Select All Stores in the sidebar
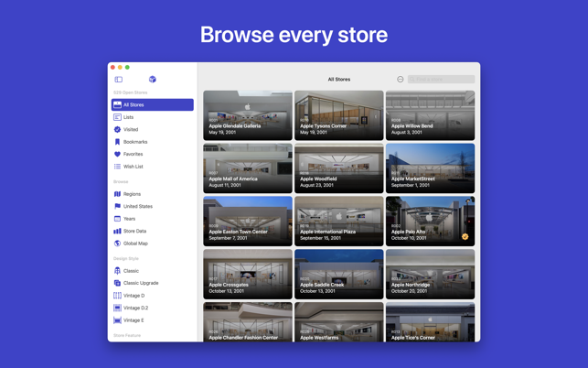This screenshot has width=588, height=368. coord(152,104)
